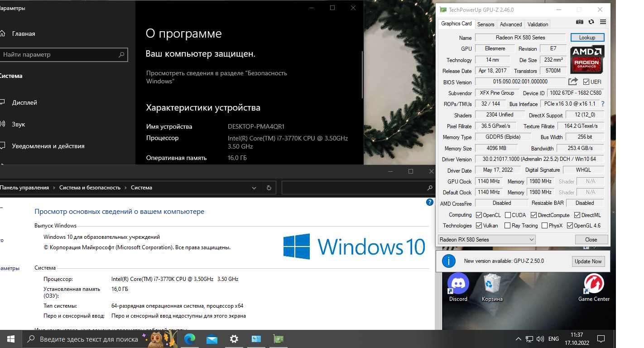Click the Close button in GPU-Z

click(591, 240)
